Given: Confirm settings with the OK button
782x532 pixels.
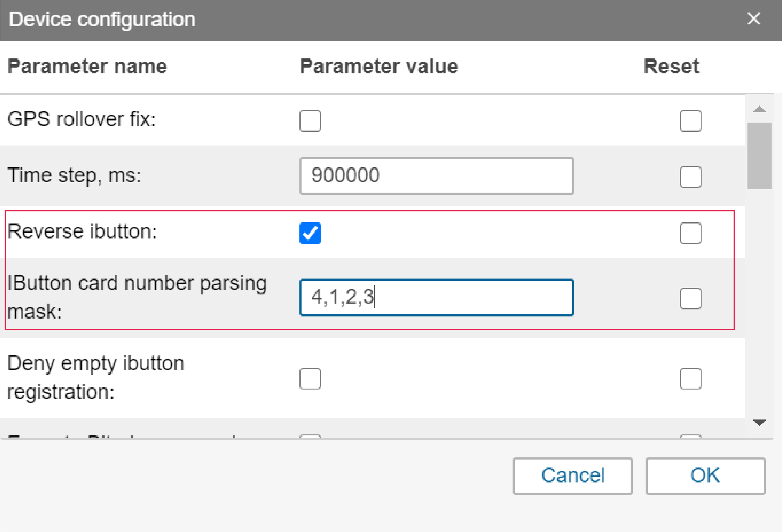Looking at the screenshot, I should point(705,476).
